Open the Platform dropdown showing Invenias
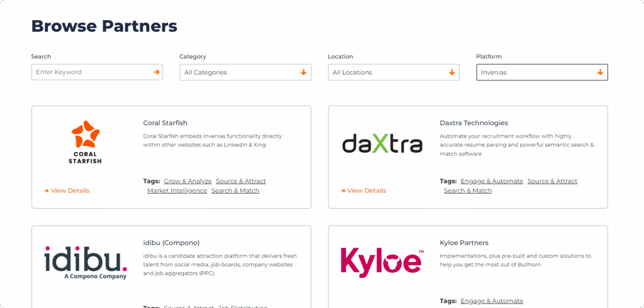The image size is (644, 308). click(x=542, y=72)
